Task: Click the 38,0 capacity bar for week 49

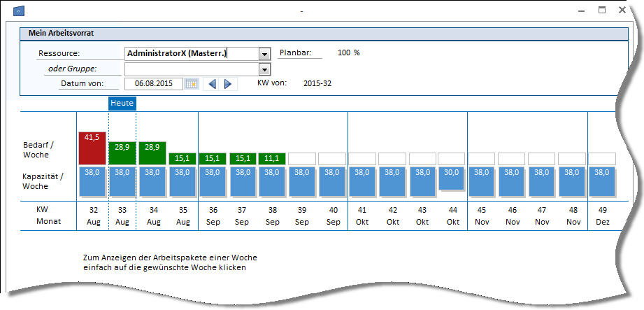Action: (x=602, y=181)
